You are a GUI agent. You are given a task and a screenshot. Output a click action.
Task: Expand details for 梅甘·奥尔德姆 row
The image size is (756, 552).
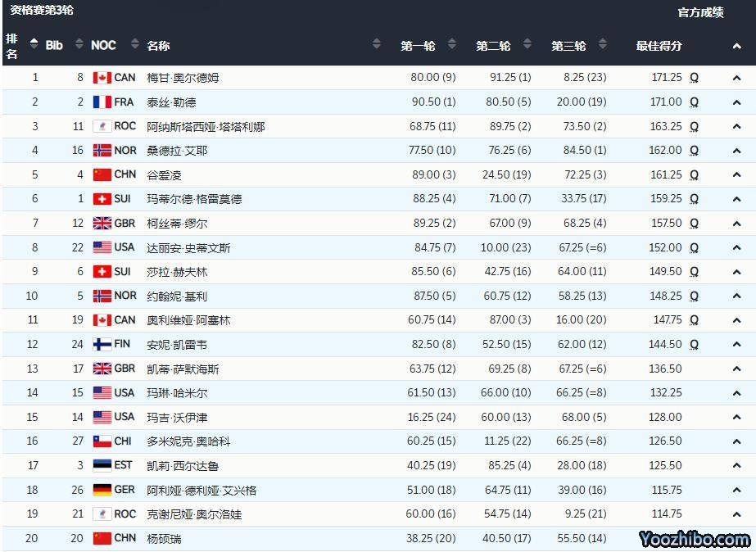(736, 78)
